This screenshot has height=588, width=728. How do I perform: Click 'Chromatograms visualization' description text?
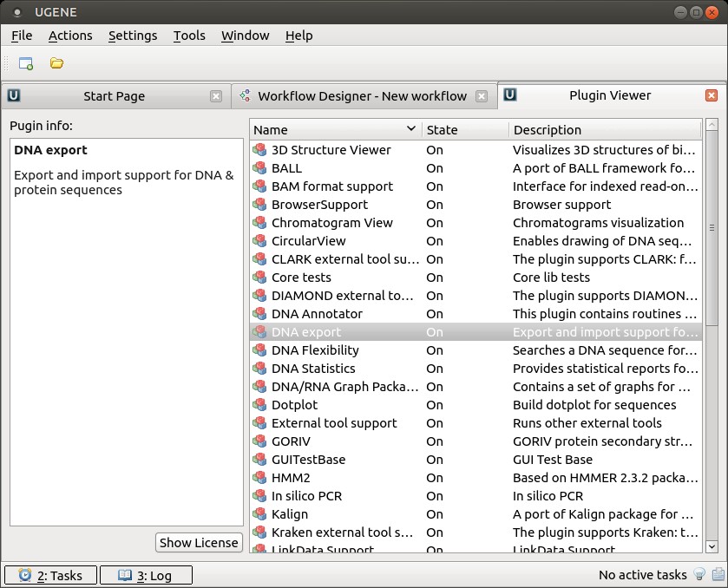[x=598, y=223]
